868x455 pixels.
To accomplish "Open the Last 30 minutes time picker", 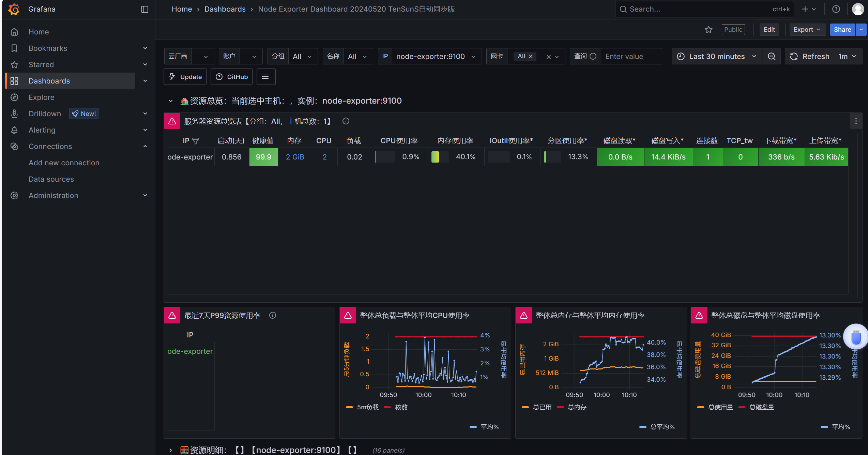I will click(717, 56).
